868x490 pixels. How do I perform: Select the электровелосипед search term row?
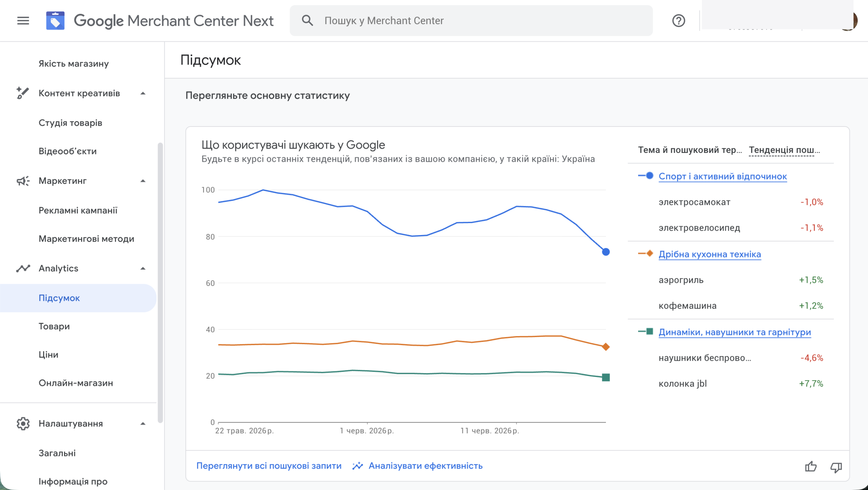click(731, 228)
